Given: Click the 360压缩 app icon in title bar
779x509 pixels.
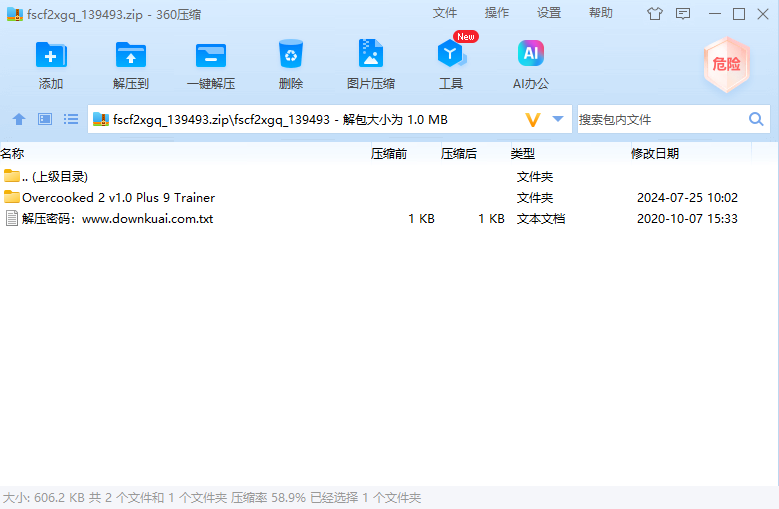Looking at the screenshot, I should click(15, 14).
